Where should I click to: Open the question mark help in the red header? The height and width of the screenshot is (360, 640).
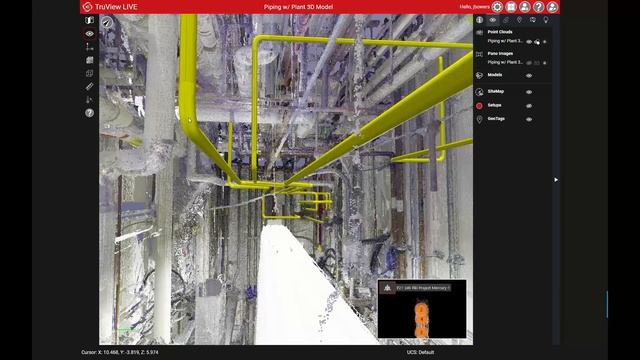tap(538, 7)
